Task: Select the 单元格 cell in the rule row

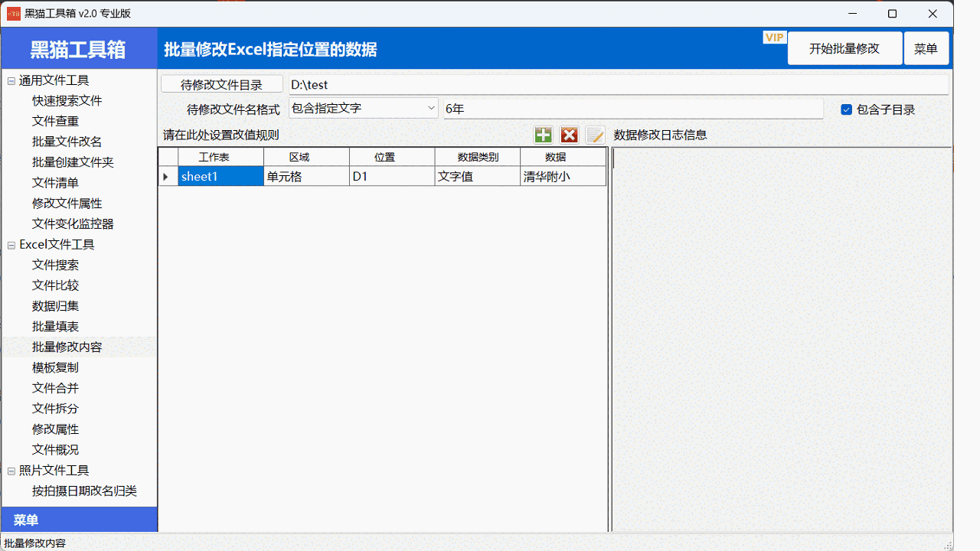Action: click(307, 176)
